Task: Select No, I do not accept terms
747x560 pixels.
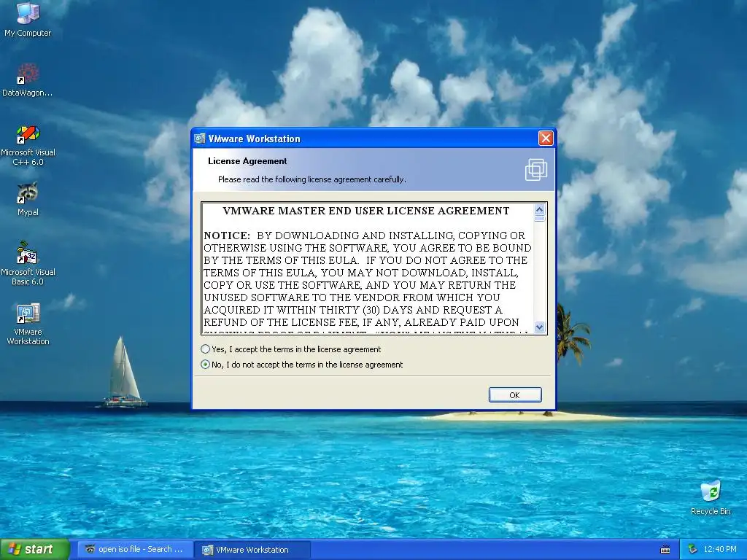Action: [x=302, y=365]
